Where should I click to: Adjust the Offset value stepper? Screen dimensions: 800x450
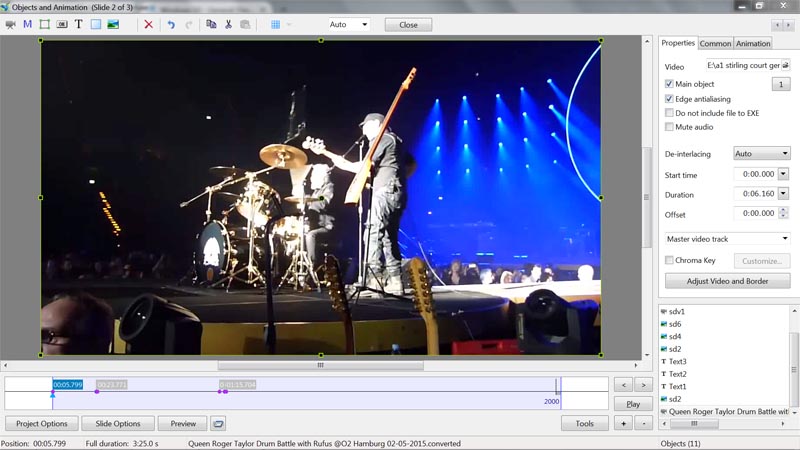tap(783, 213)
